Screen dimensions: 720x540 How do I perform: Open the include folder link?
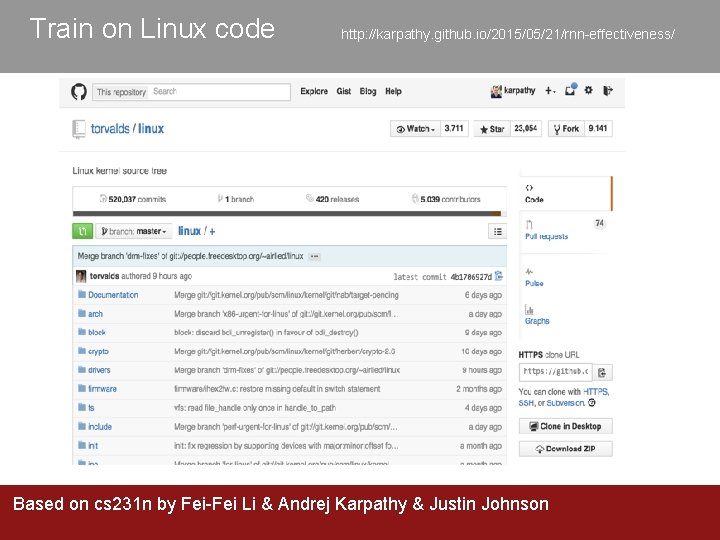click(x=100, y=427)
